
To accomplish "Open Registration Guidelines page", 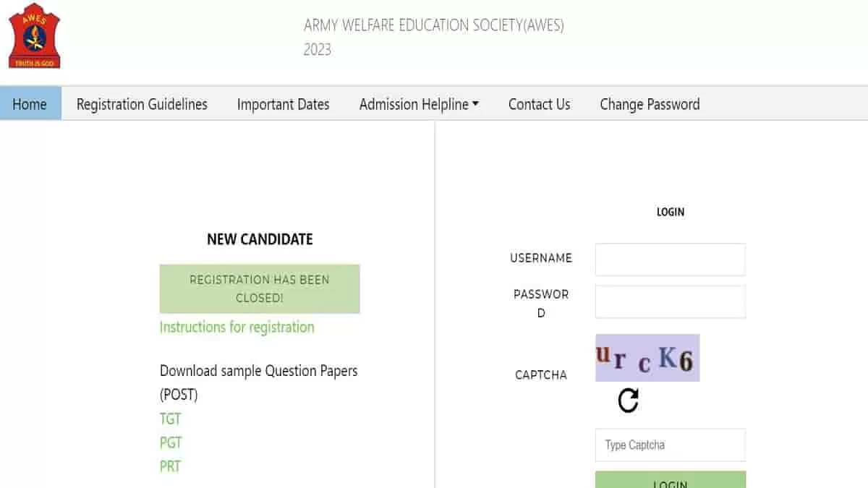I will (142, 104).
